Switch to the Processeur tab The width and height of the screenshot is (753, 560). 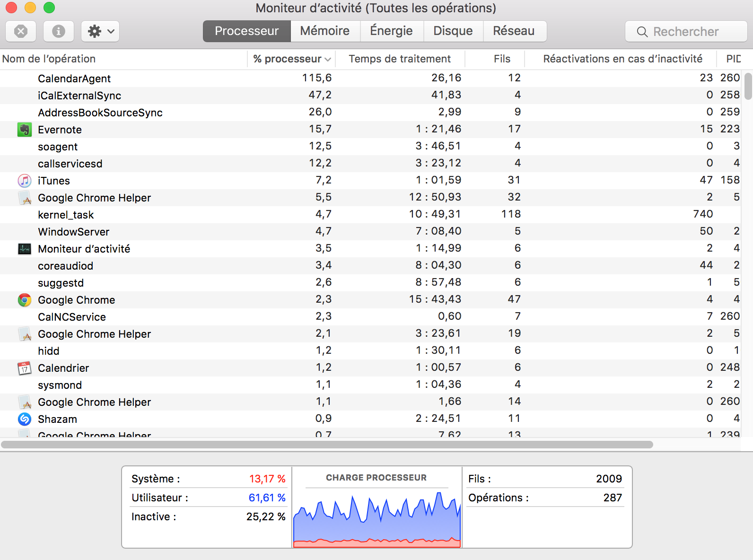click(247, 31)
